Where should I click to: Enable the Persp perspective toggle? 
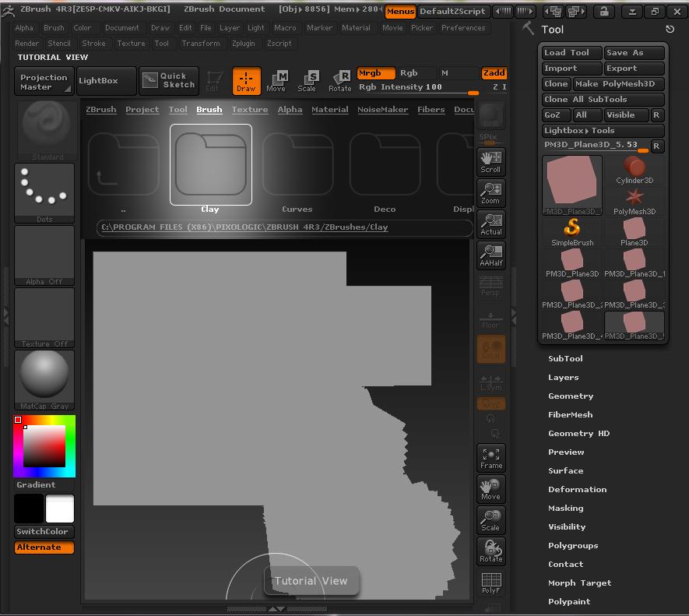(x=490, y=292)
